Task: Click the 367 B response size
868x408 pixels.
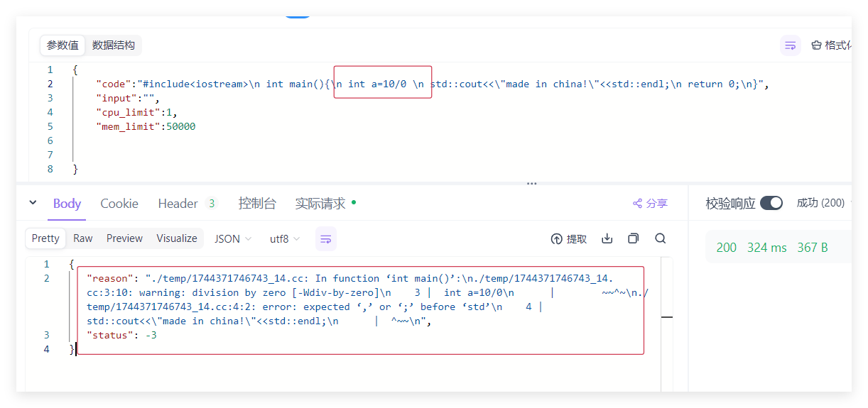Action: click(813, 248)
